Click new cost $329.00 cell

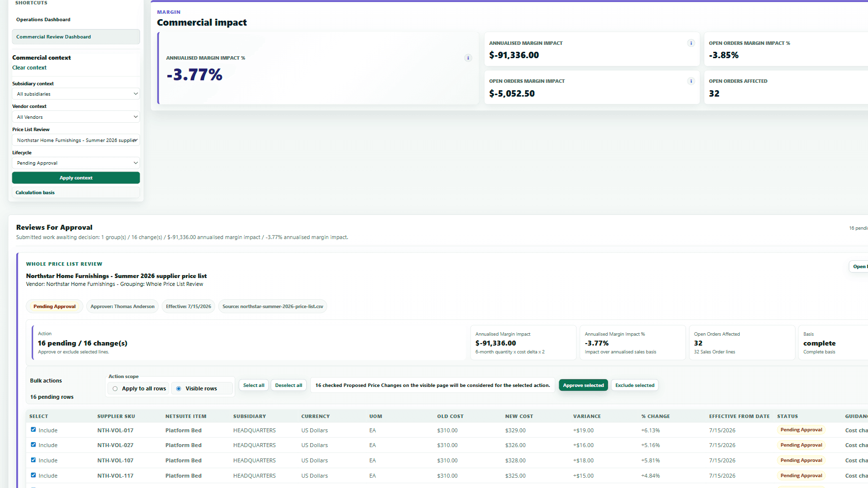515,430
